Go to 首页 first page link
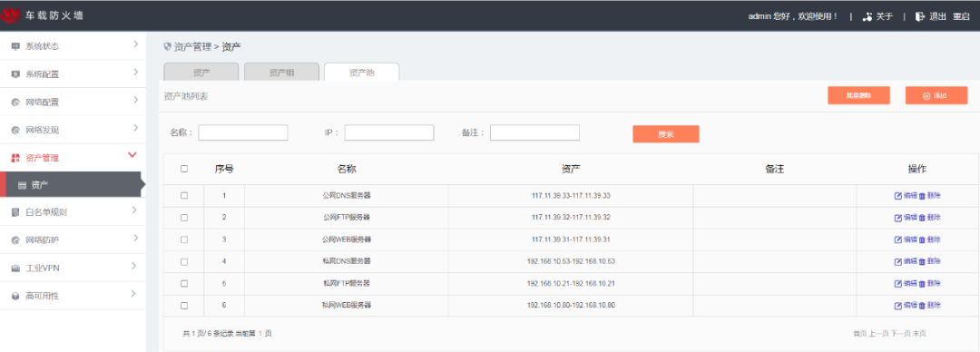The width and height of the screenshot is (980, 352). [x=860, y=334]
